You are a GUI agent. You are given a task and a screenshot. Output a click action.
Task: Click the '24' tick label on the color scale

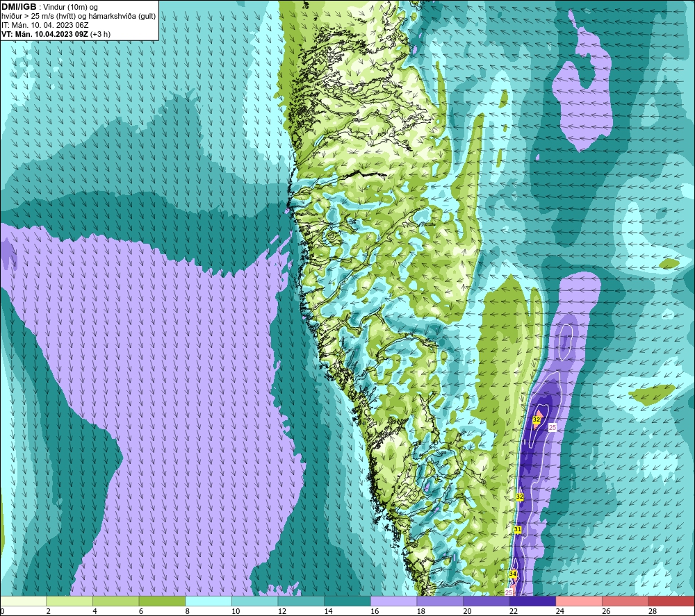point(559,611)
